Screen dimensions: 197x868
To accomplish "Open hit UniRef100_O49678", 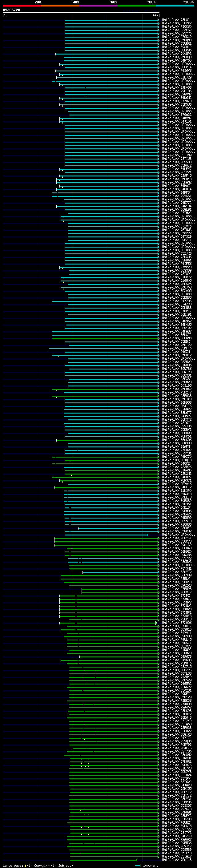I will point(177,656).
